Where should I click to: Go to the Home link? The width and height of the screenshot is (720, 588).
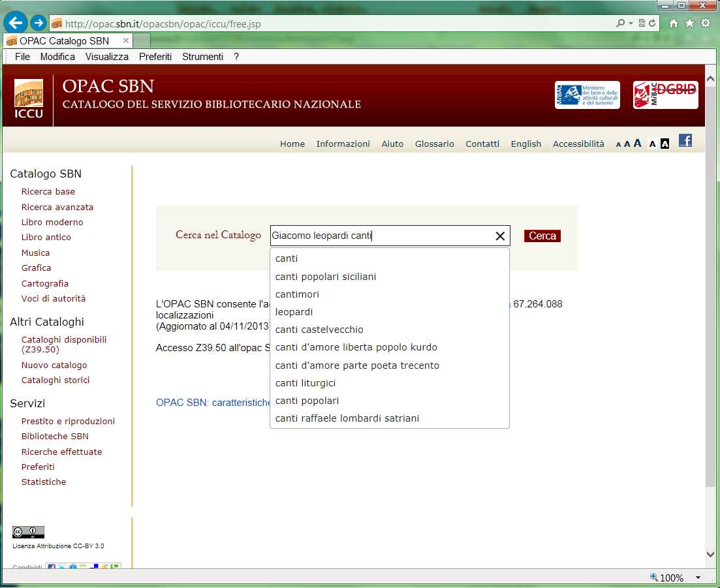[x=292, y=144]
